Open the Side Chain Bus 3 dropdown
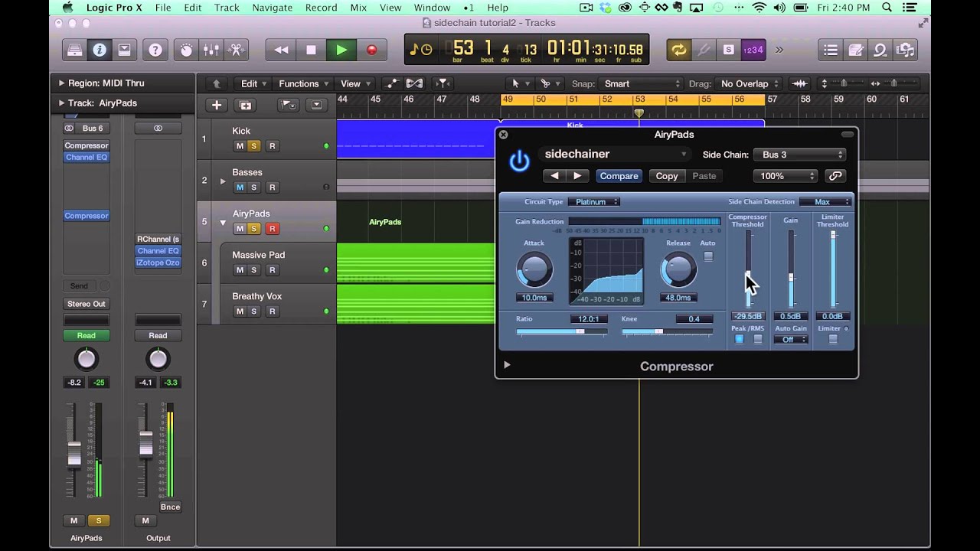Image resolution: width=980 pixels, height=551 pixels. [x=799, y=155]
